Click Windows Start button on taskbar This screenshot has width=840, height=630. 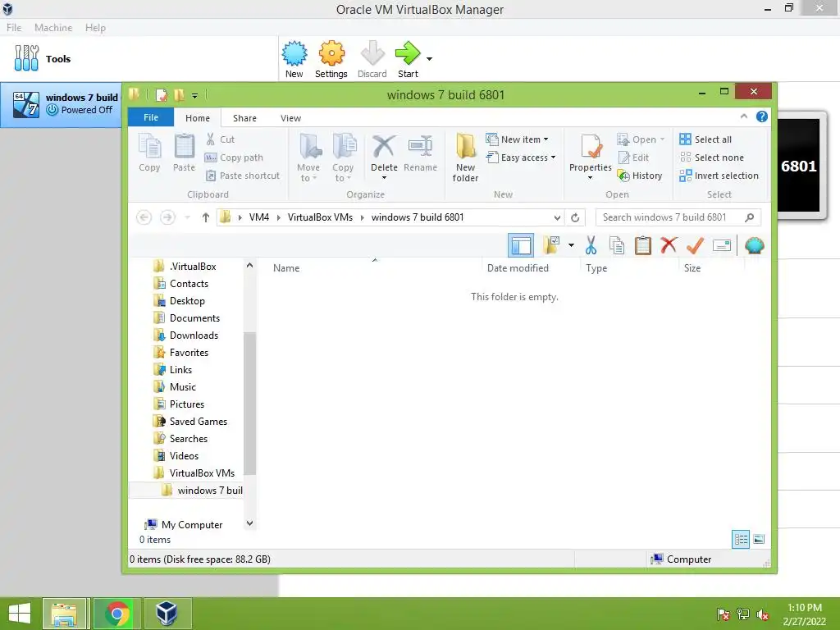tap(20, 614)
